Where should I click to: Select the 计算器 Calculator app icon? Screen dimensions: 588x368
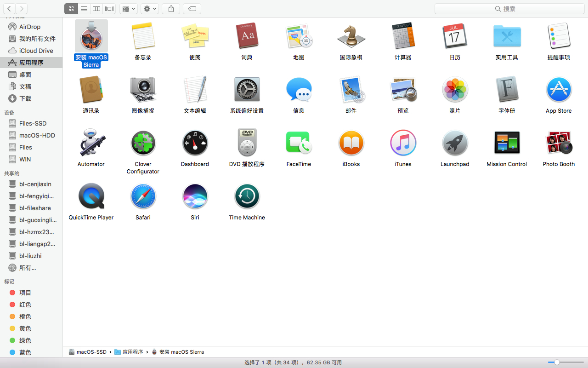(x=403, y=36)
